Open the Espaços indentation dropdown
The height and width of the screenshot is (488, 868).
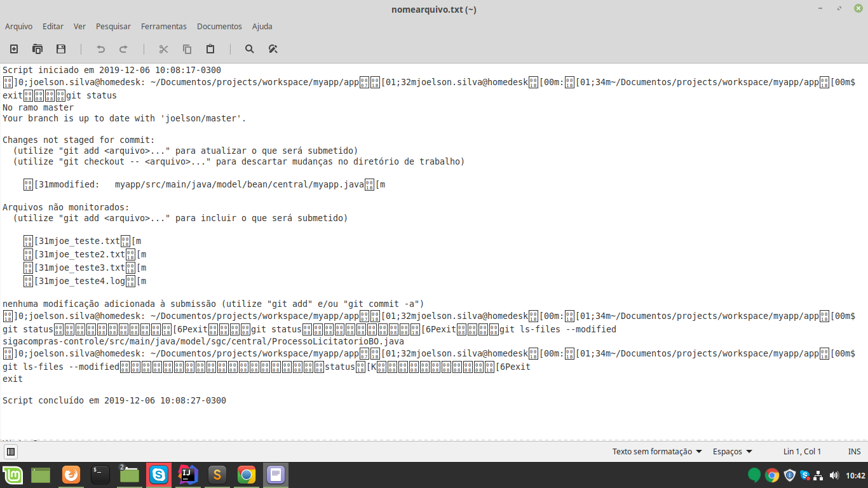pyautogui.click(x=733, y=452)
